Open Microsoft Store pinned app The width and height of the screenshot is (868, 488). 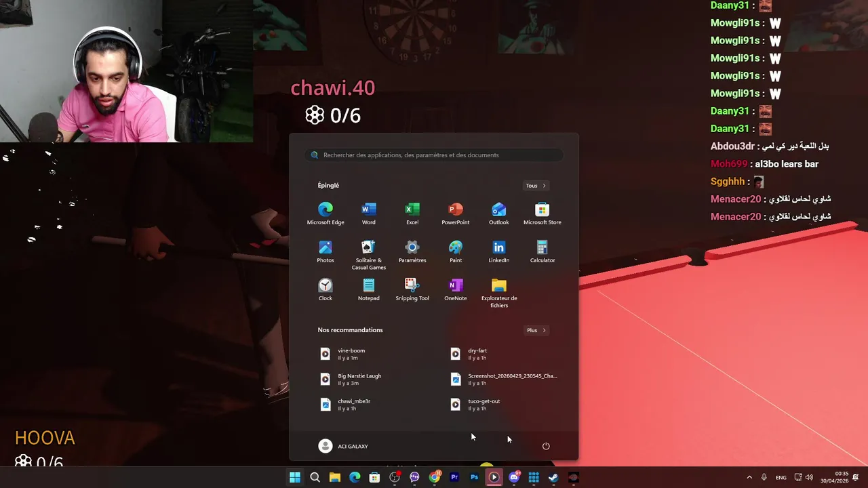(x=542, y=213)
